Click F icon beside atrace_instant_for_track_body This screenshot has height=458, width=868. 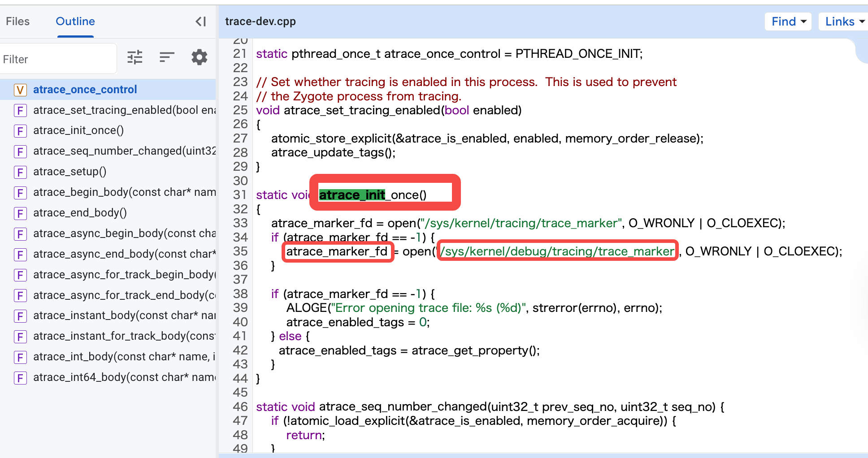pos(20,337)
